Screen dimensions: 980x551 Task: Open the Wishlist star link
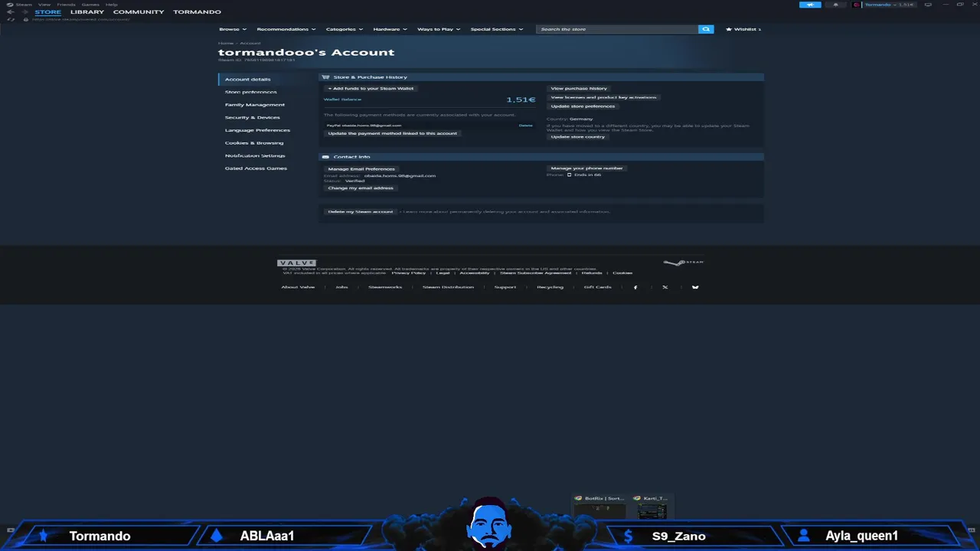tap(743, 29)
